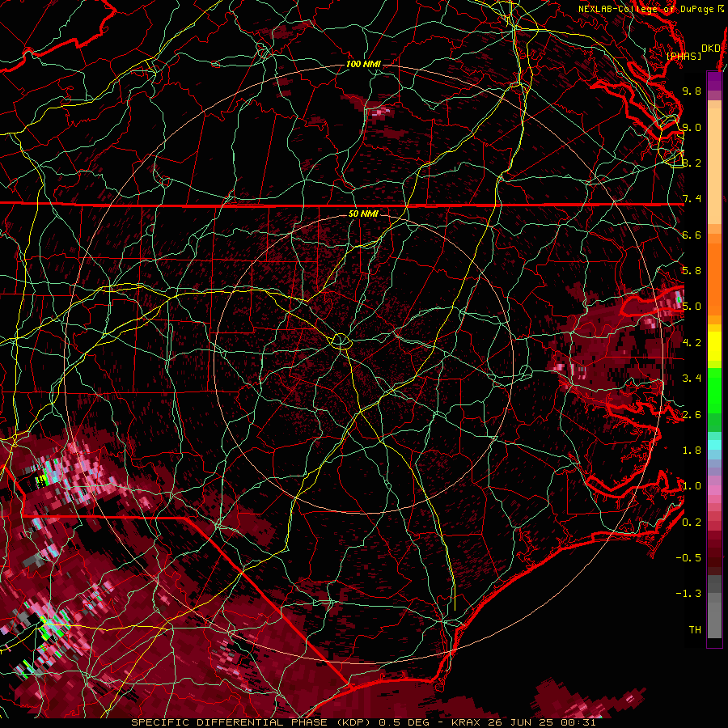Click the KRAX station identifier
This screenshot has height=728, width=728.
[x=466, y=722]
